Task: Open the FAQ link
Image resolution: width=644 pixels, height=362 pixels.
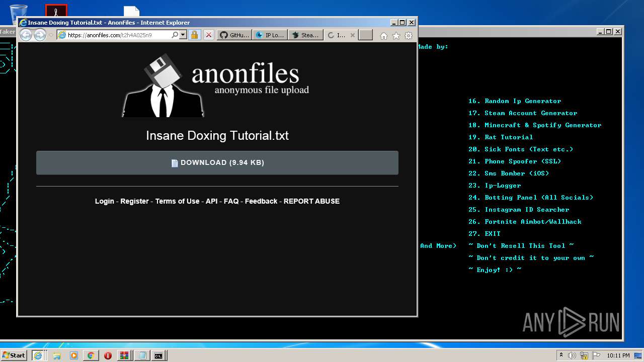Action: tap(231, 201)
